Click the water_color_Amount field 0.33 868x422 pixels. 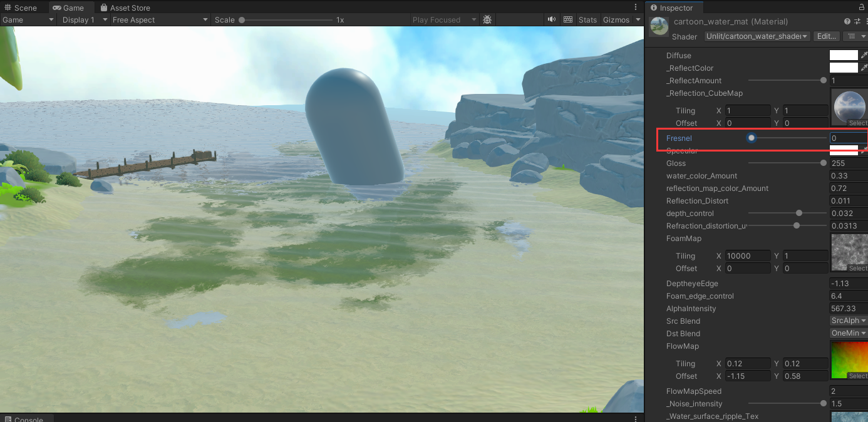[849, 175]
